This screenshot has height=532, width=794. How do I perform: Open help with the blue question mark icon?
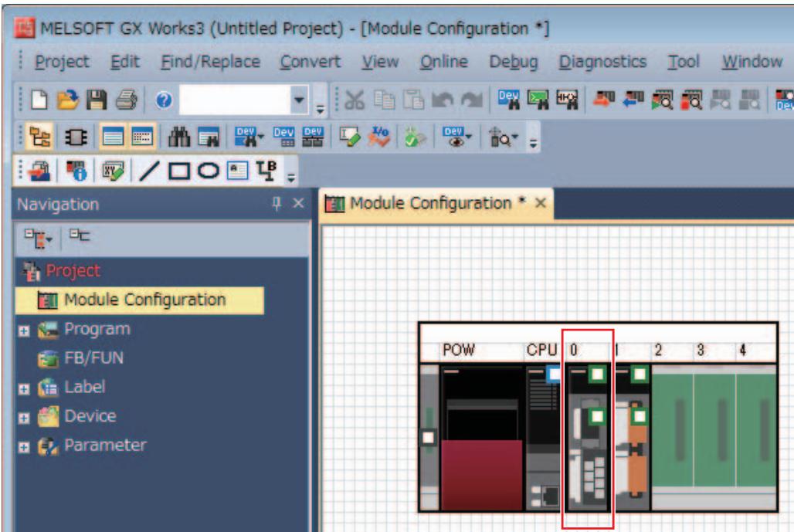[164, 100]
